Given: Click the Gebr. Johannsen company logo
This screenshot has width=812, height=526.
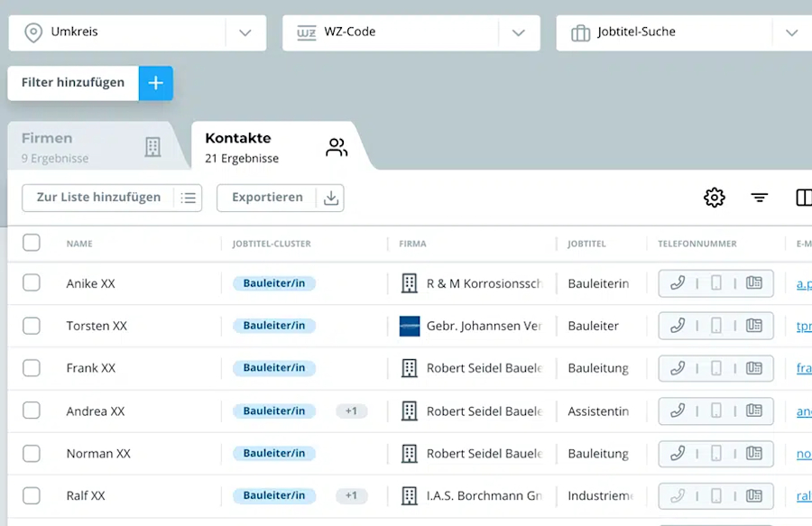Looking at the screenshot, I should tap(410, 327).
